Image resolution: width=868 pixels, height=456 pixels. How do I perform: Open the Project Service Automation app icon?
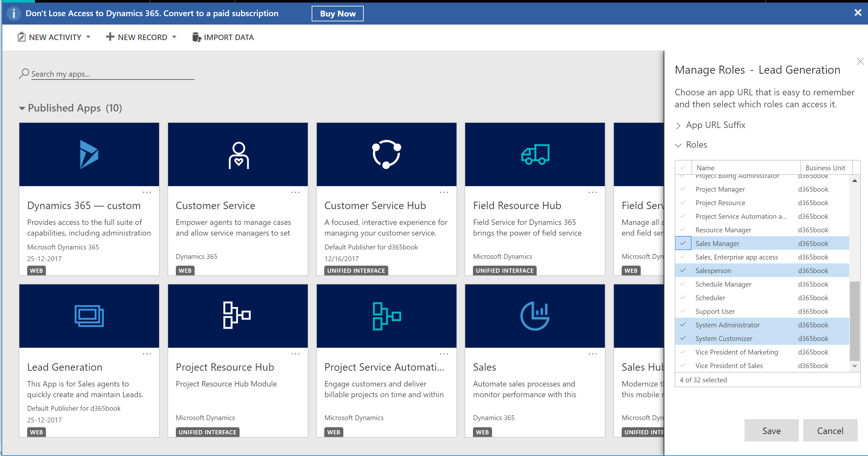(x=387, y=316)
